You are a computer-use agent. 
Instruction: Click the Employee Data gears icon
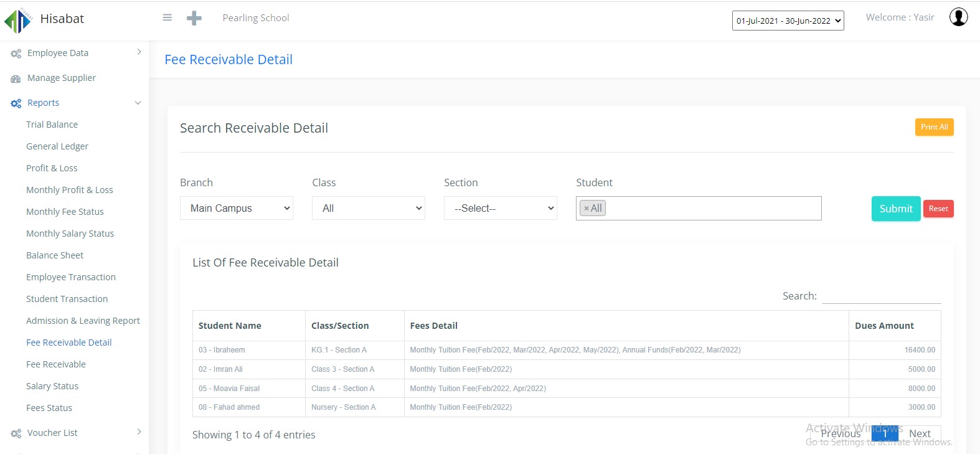[x=16, y=54]
